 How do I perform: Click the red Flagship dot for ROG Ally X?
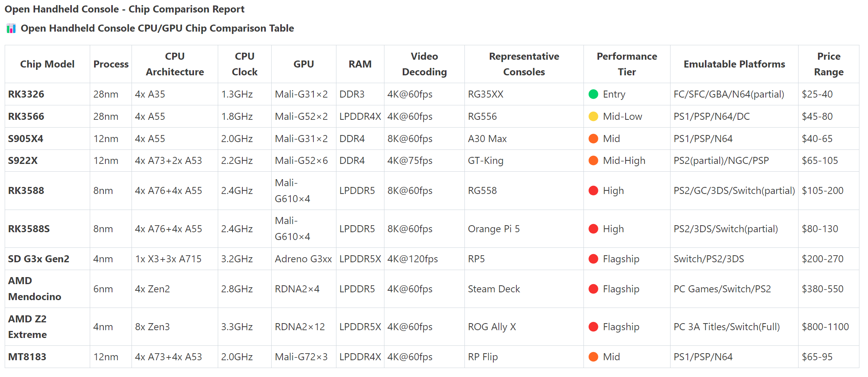[593, 327]
